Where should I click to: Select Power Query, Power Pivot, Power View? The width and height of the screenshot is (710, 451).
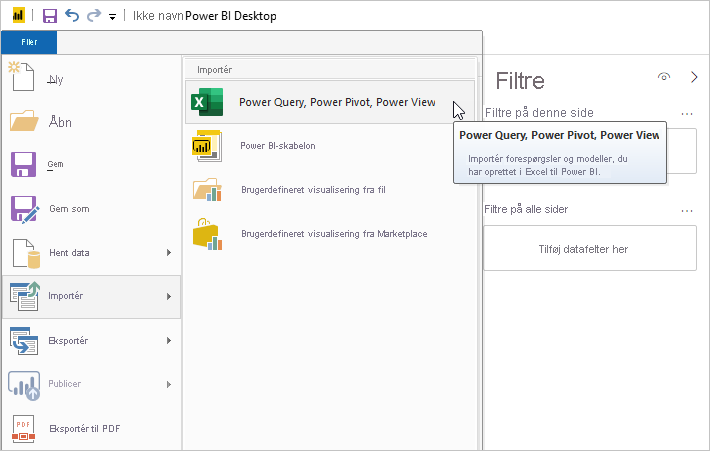tap(336, 102)
